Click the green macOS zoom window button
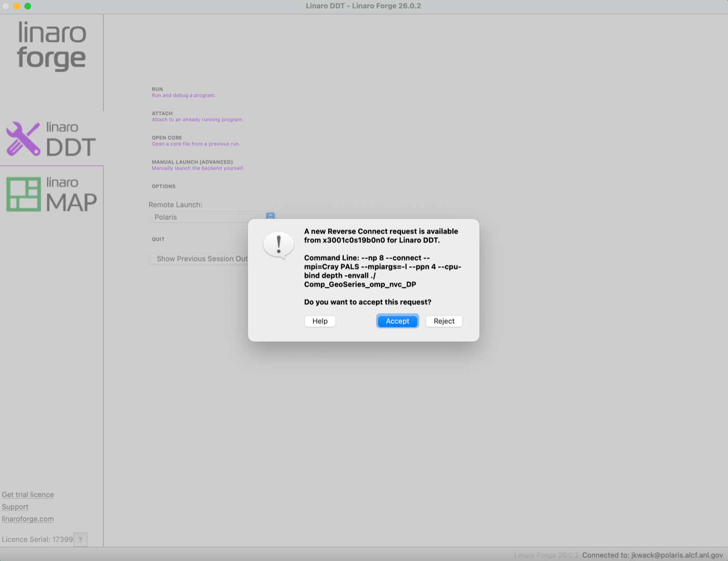Image resolution: width=728 pixels, height=561 pixels. click(28, 6)
